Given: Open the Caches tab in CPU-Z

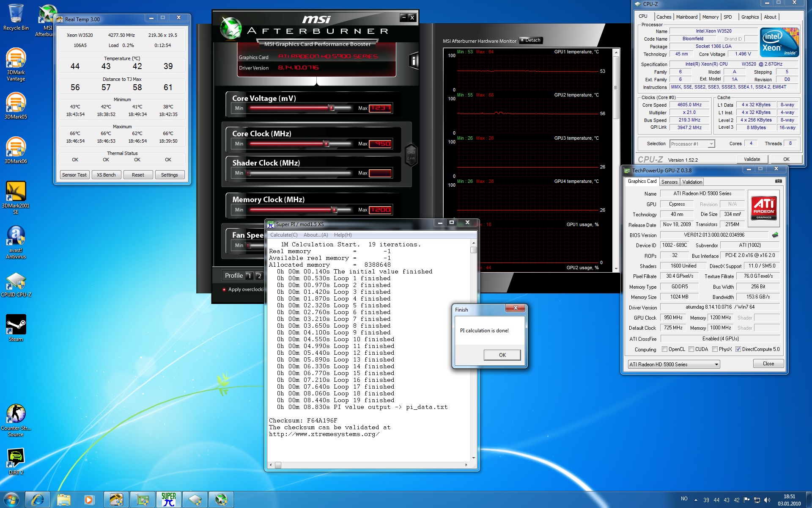Looking at the screenshot, I should click(664, 17).
